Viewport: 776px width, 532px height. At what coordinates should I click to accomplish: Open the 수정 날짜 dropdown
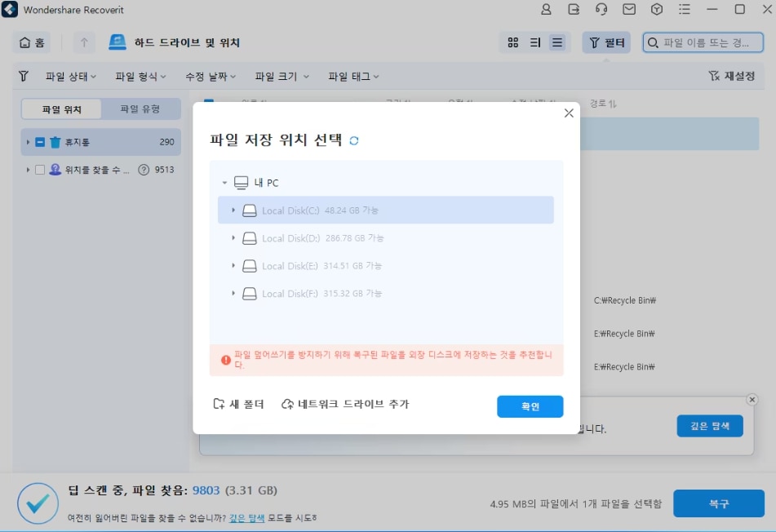[x=211, y=76]
